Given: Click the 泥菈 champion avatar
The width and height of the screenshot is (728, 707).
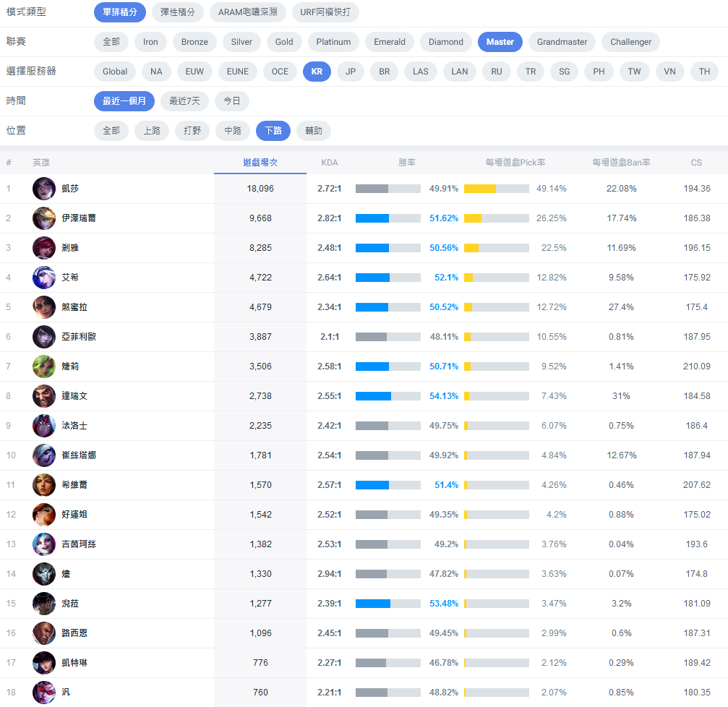Looking at the screenshot, I should (x=44, y=604).
